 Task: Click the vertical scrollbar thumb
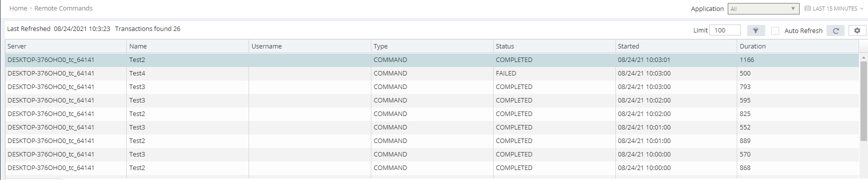click(864, 101)
